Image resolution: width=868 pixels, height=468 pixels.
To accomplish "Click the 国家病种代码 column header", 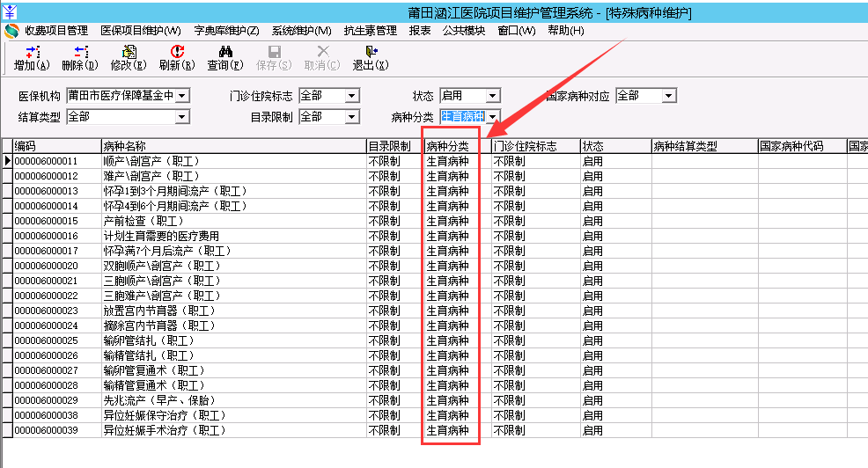I will click(x=803, y=146).
